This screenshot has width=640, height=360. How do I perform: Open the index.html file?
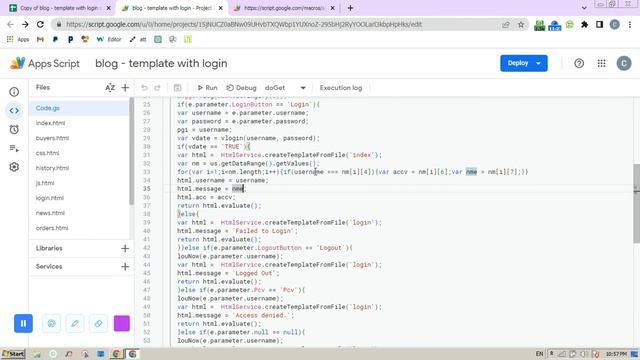click(79, 123)
